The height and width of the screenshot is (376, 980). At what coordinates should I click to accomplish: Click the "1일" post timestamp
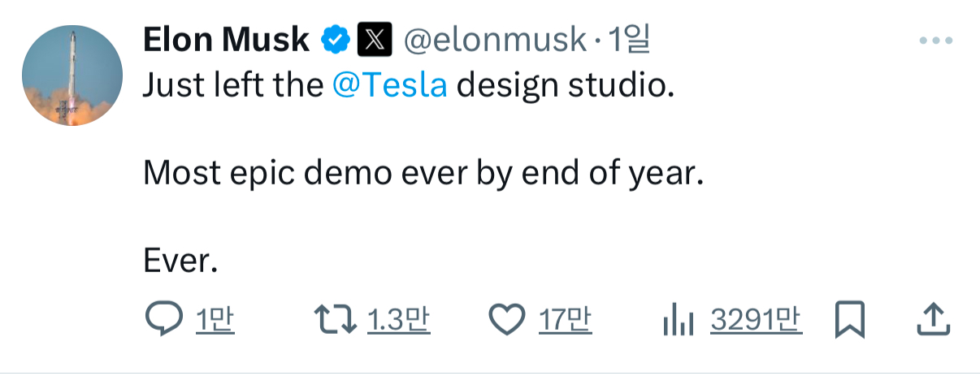[630, 39]
